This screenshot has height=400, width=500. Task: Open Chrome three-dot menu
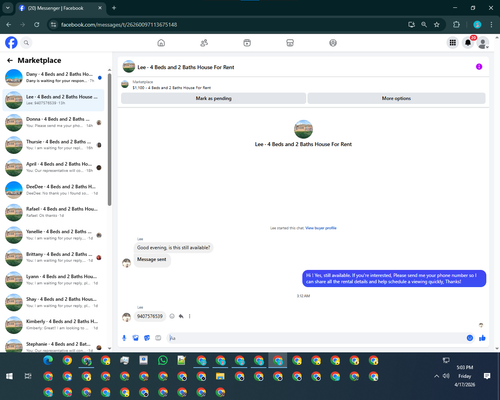pos(491,25)
